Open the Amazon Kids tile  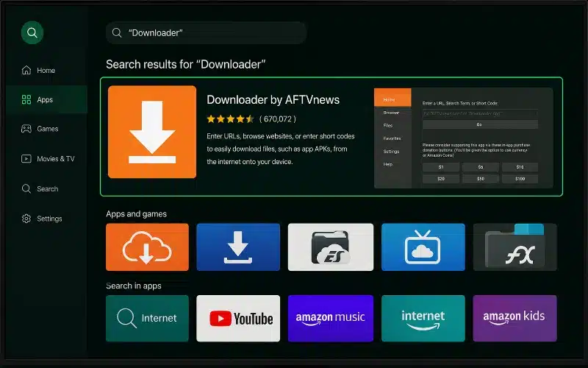(x=515, y=319)
